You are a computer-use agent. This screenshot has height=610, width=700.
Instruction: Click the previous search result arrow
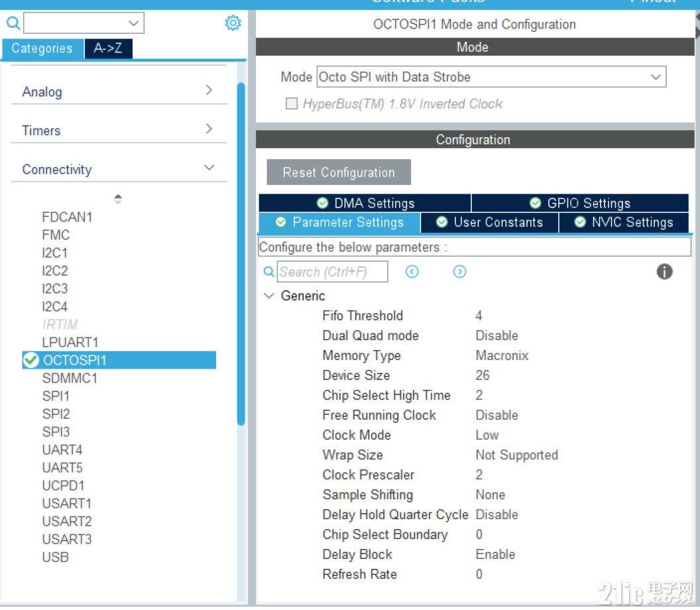(412, 271)
